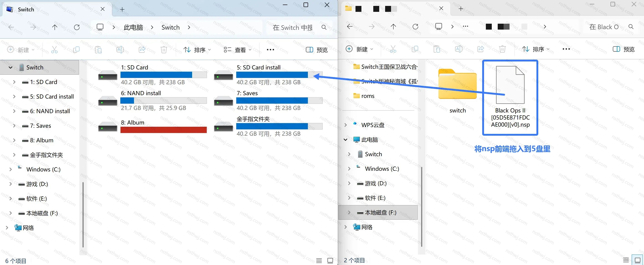Switch to details view in right window
Screen dimensions: 644x265
pos(626,260)
